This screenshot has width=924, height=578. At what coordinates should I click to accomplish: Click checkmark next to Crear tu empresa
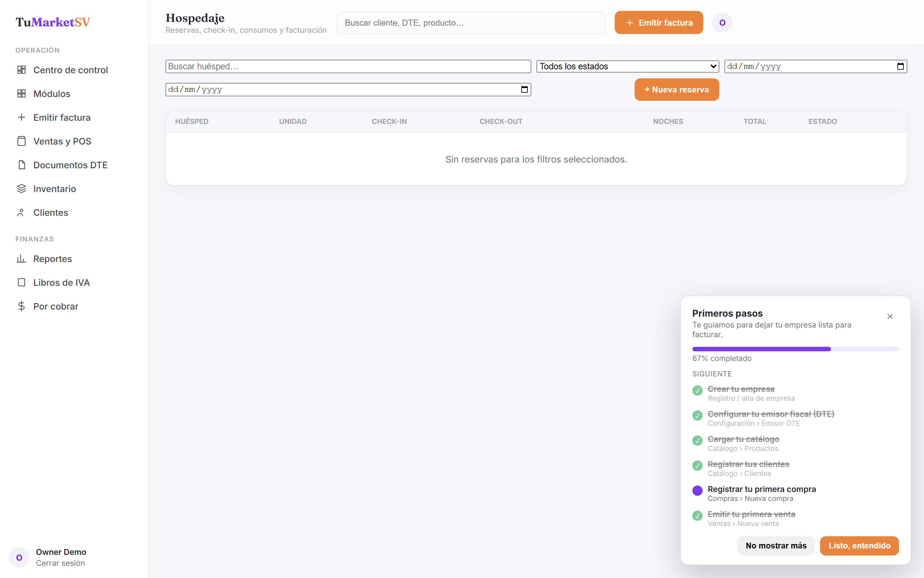pyautogui.click(x=697, y=390)
